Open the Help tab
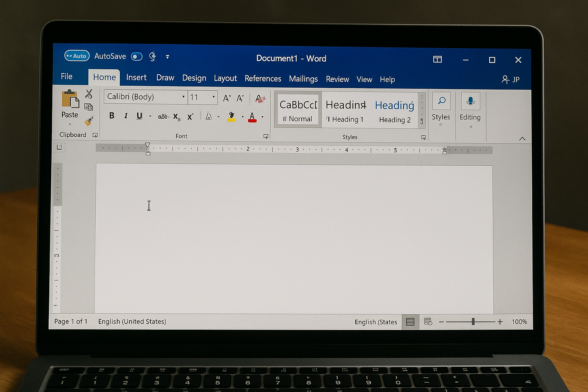 click(387, 80)
